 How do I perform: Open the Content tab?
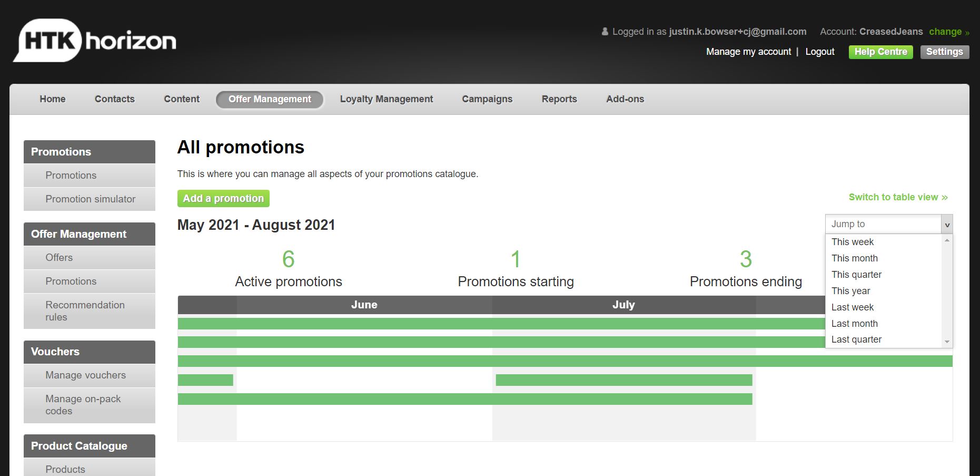[182, 99]
